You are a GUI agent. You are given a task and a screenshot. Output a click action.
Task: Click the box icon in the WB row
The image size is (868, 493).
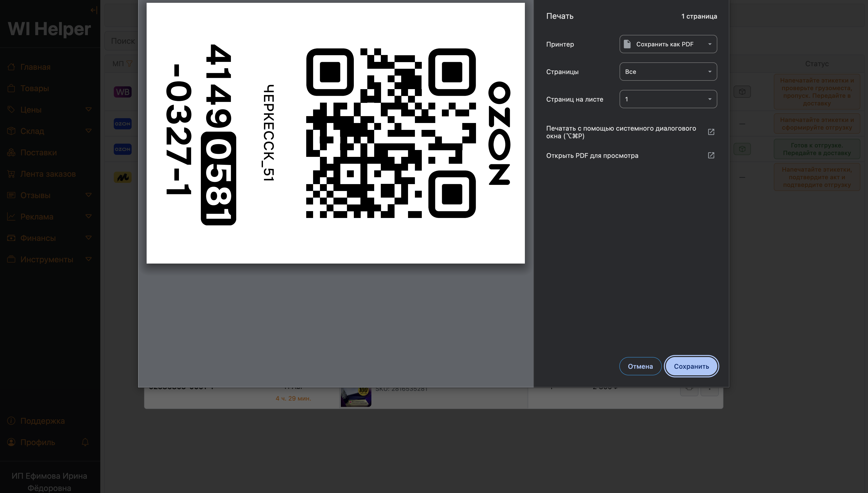coord(742,92)
